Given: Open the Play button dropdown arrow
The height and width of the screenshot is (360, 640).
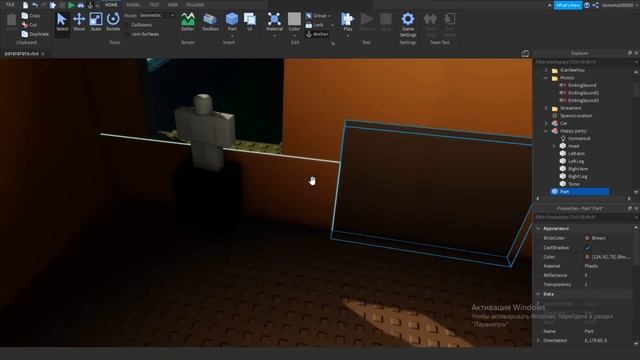Looking at the screenshot, I should 348,36.
